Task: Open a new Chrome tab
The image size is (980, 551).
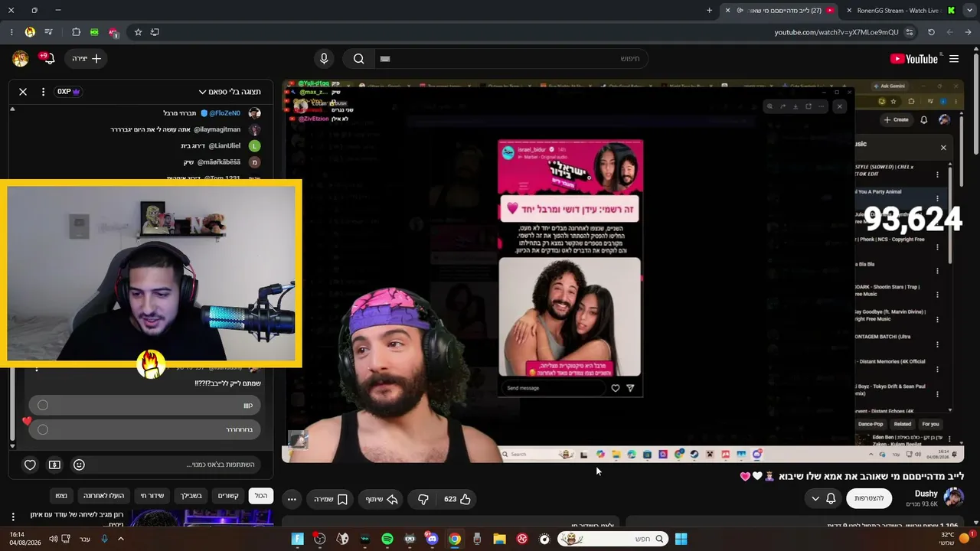Action: click(x=709, y=11)
